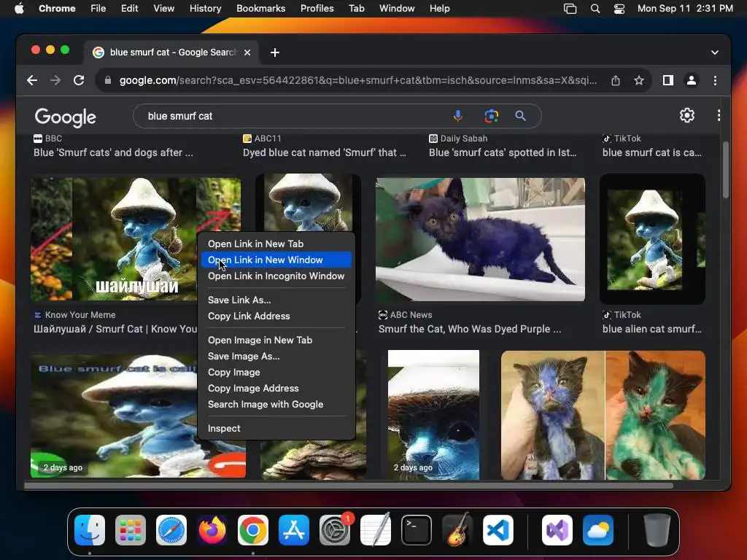
Task: Click the Google logo
Action: click(65, 117)
